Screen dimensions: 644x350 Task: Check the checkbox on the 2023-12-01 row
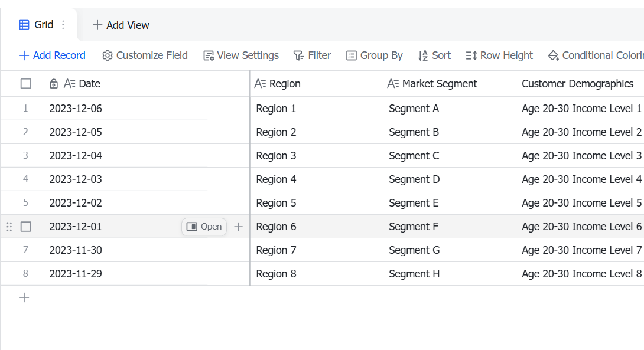pyautogui.click(x=25, y=227)
